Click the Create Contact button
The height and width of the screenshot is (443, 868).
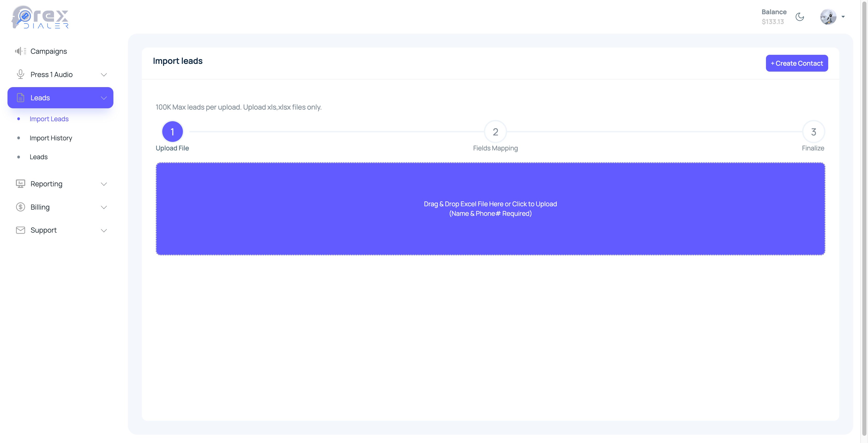(x=796, y=63)
